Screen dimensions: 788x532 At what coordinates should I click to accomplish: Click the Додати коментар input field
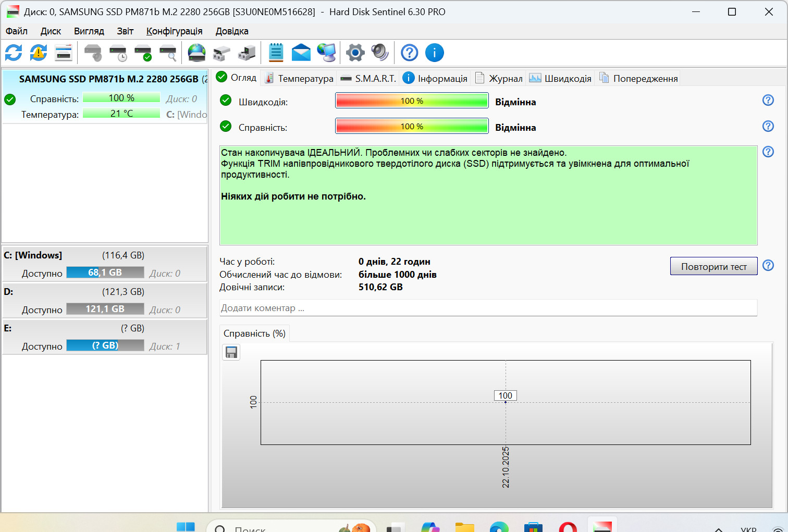[488, 308]
